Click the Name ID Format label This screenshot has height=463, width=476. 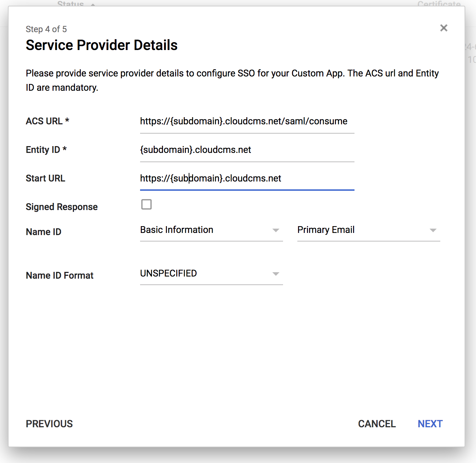click(60, 276)
